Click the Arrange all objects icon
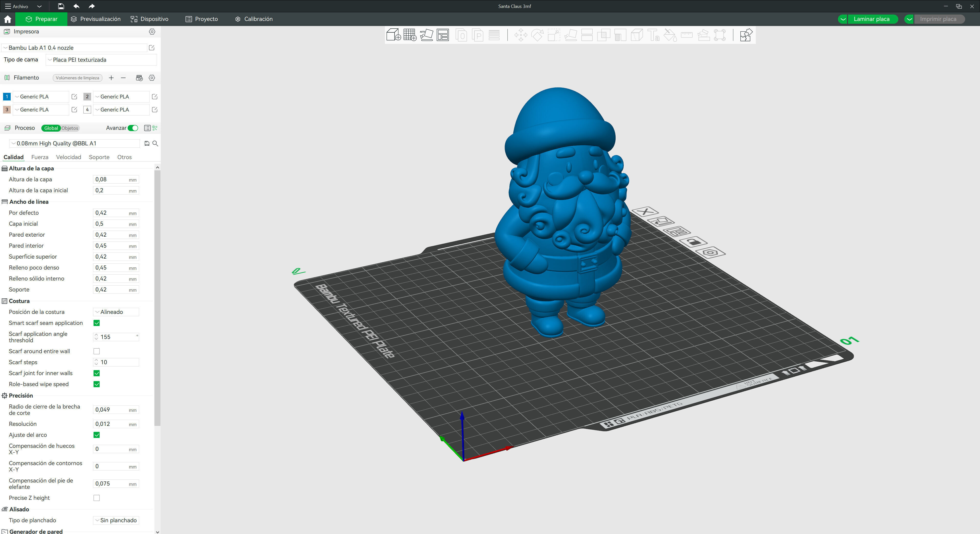Viewport: 980px width, 534px height. click(443, 35)
